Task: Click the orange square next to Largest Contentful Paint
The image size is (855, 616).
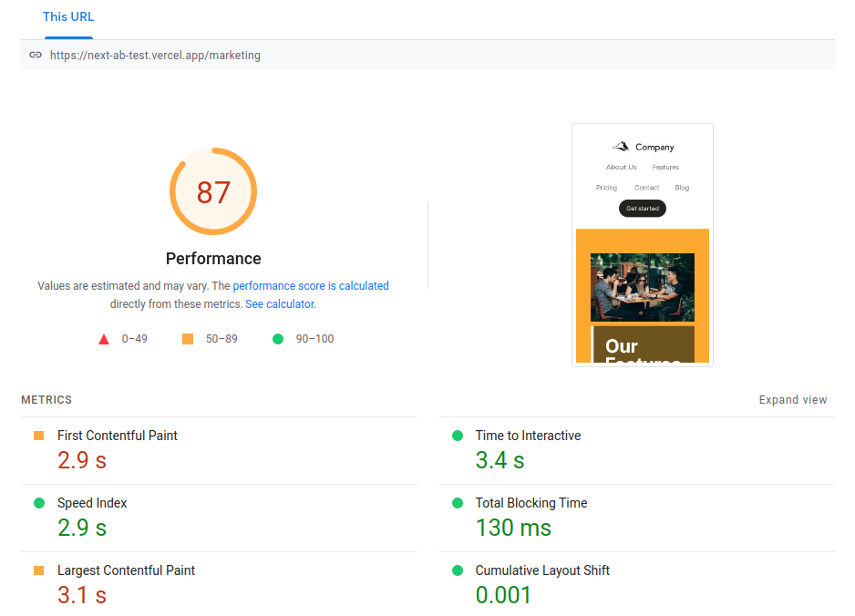Action: 38,570
